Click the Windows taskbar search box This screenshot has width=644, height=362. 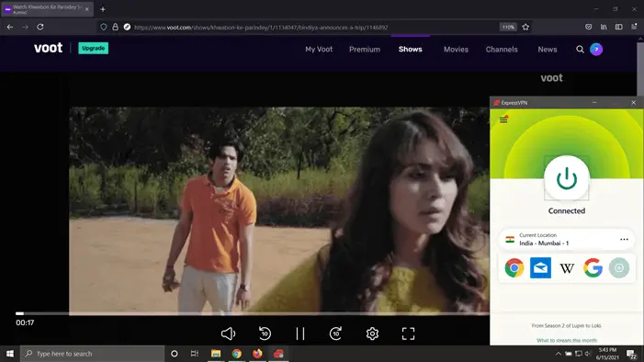click(93, 354)
